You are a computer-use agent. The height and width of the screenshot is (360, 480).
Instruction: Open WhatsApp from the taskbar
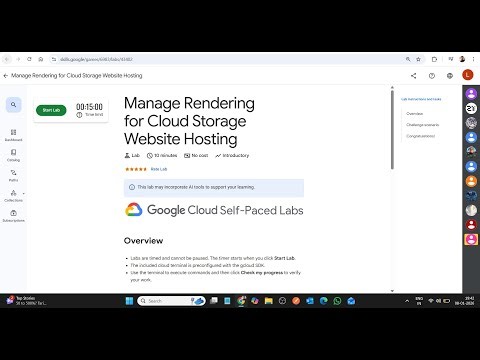[337, 301]
